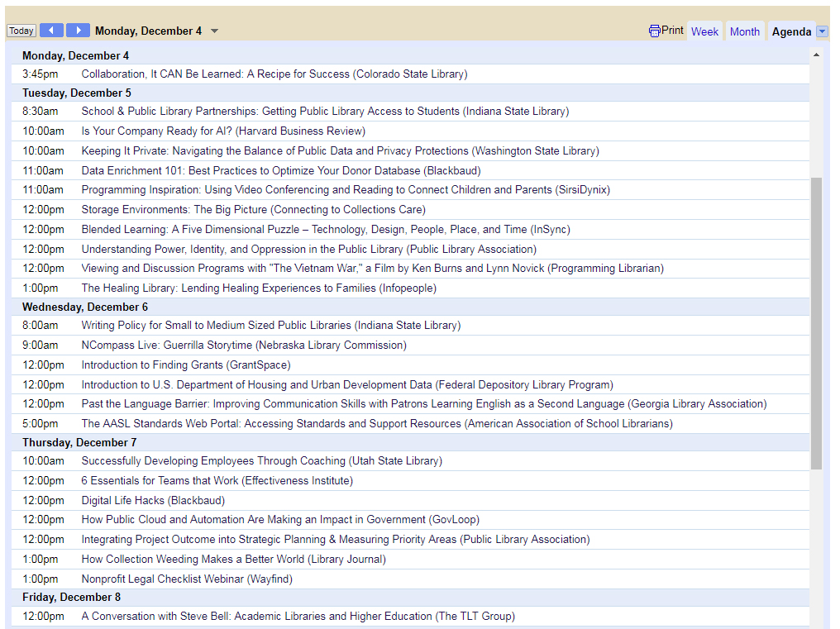Open the Keeping It Private event

click(x=340, y=151)
